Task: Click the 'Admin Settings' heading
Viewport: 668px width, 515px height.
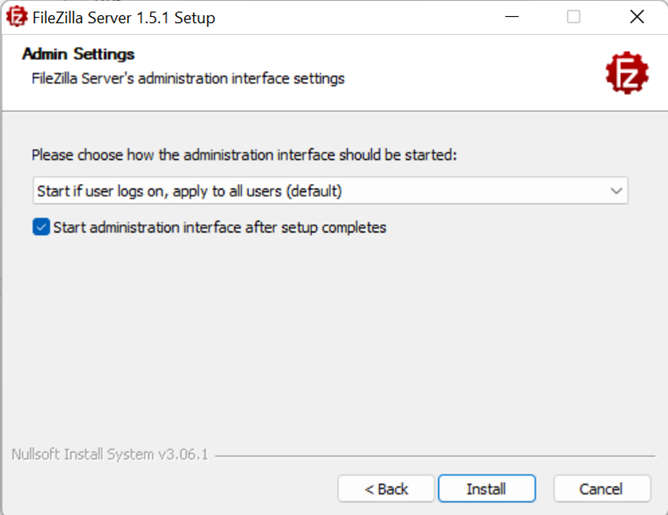Action: (78, 54)
